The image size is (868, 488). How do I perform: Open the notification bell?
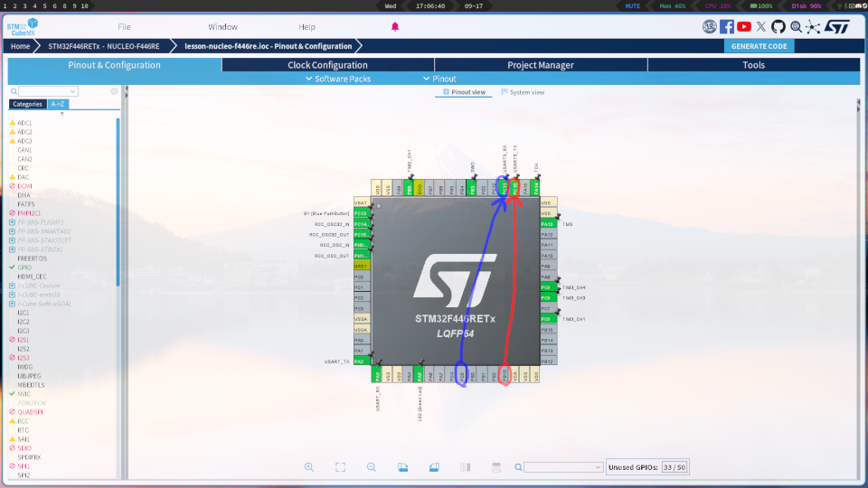395,26
